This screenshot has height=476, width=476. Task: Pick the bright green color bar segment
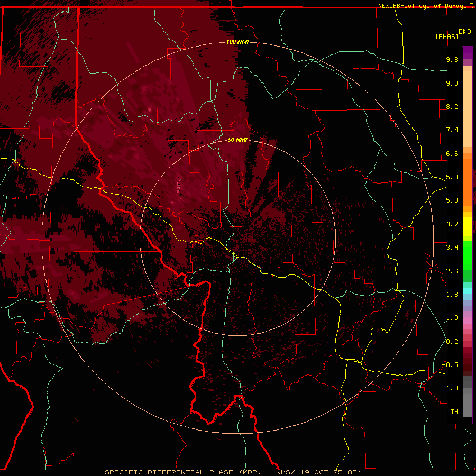467,255
